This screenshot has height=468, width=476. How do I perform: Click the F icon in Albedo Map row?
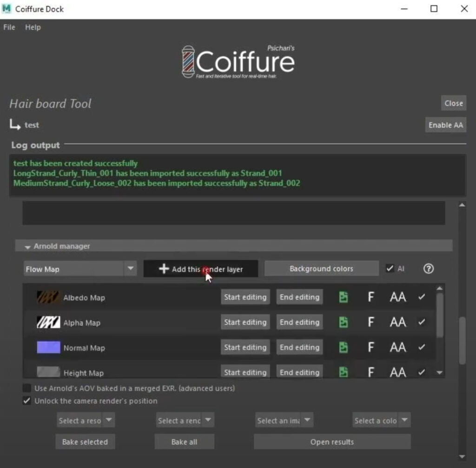370,297
